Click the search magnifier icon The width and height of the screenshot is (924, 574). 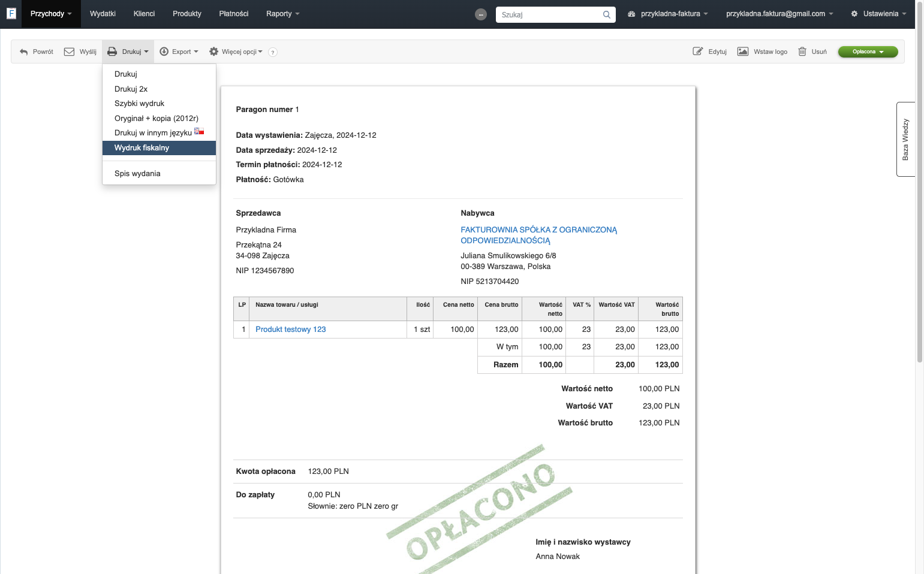607,14
